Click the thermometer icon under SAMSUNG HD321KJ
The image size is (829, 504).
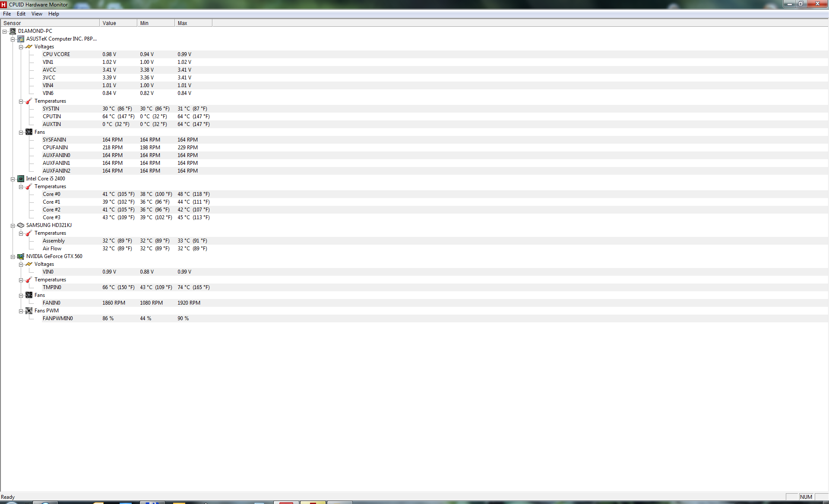[x=29, y=233]
